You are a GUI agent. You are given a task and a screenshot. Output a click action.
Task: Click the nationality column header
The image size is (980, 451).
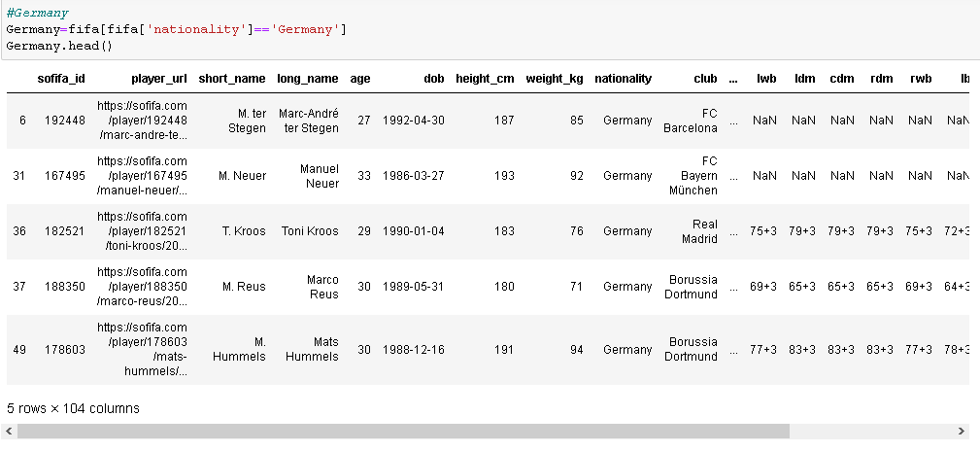tap(624, 79)
